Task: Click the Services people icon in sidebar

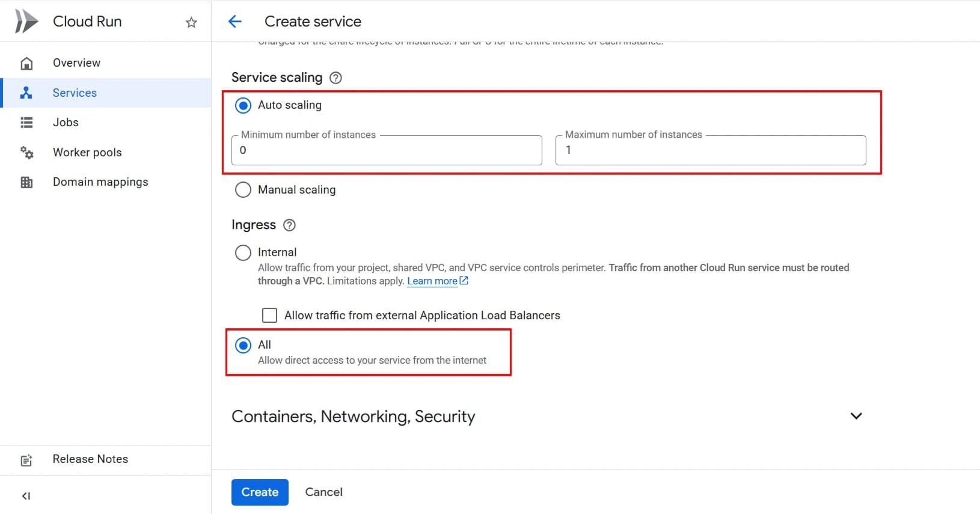Action: pos(26,93)
